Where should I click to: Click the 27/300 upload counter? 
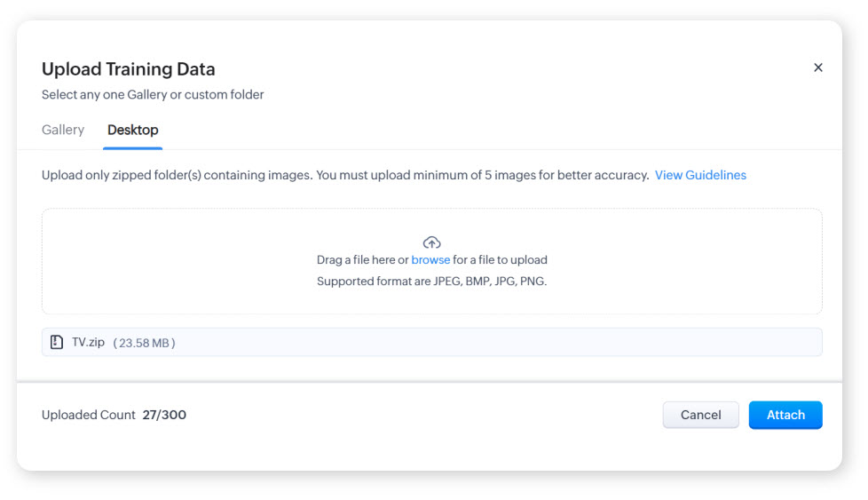[164, 415]
